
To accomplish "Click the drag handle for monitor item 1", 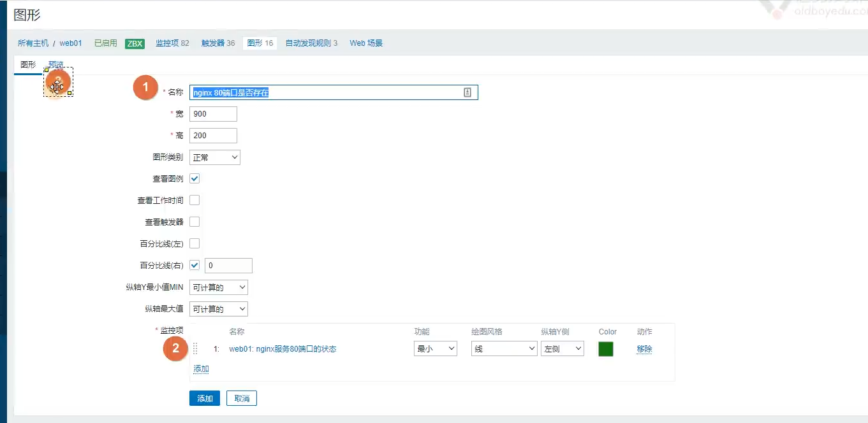I will (x=196, y=348).
